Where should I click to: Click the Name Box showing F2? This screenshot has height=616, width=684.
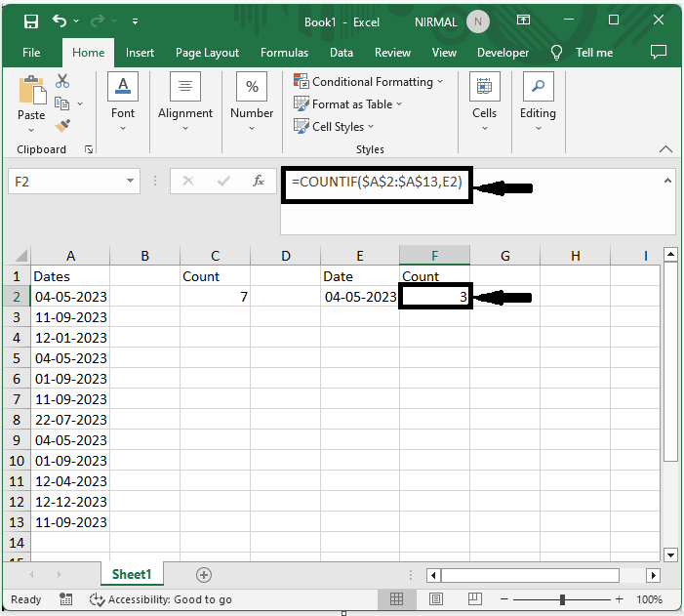coord(65,182)
